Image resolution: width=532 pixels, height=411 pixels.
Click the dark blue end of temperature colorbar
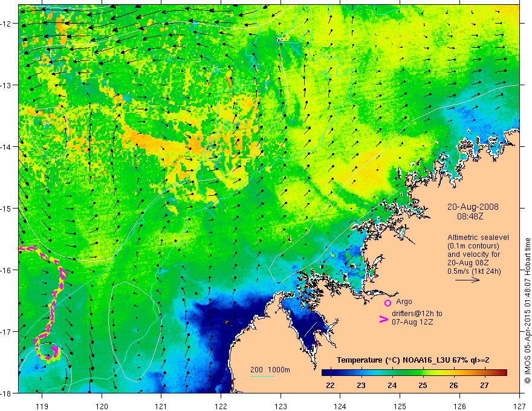(x=326, y=373)
